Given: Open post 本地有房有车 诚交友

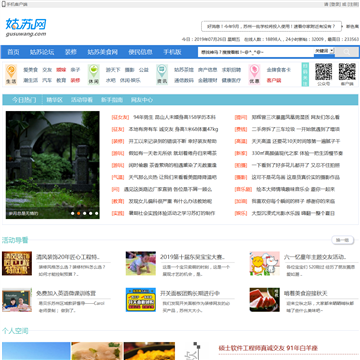Looking at the screenshot, I should point(173,129).
